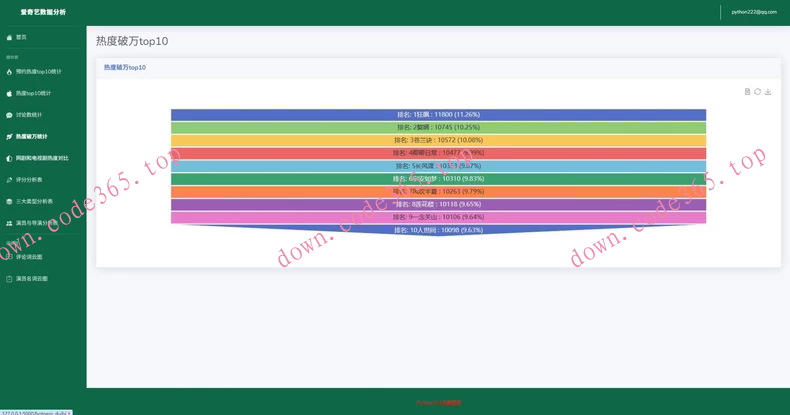The image size is (790, 415).
Task: Select 热度破万统计 in the sidebar
Action: click(31, 137)
